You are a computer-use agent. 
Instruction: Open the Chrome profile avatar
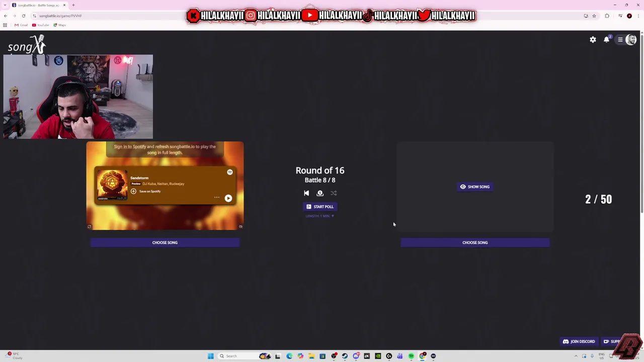[629, 16]
